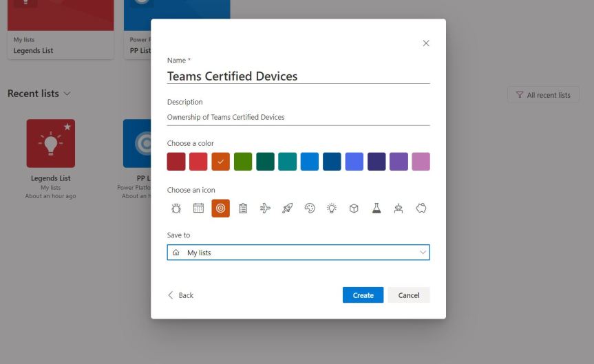Image resolution: width=594 pixels, height=364 pixels.
Task: Pick the piggy bank icon
Action: pyautogui.click(x=421, y=208)
